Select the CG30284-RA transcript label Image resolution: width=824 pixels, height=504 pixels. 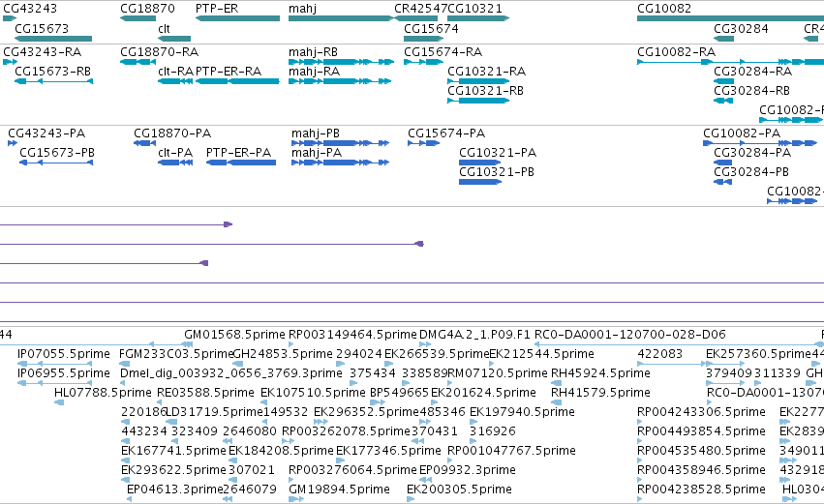click(x=753, y=72)
